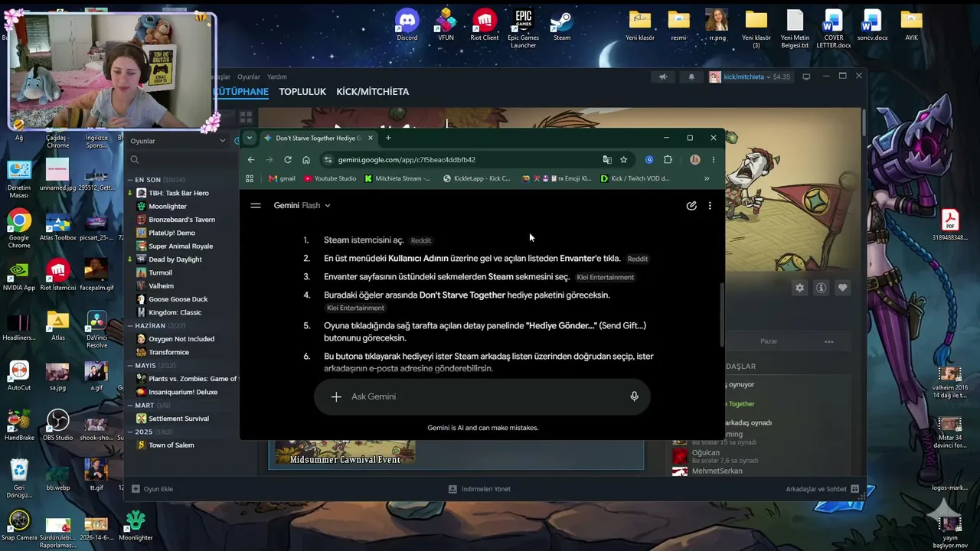This screenshot has height=551, width=980.
Task: Switch to Steam TOPLULUK tab
Action: click(302, 92)
